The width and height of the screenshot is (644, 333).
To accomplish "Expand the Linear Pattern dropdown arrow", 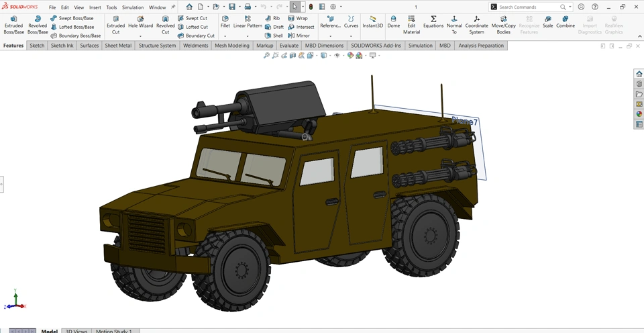I will coord(248,36).
